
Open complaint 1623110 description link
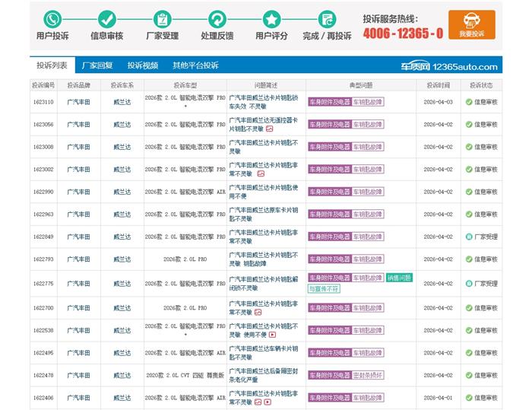click(263, 102)
